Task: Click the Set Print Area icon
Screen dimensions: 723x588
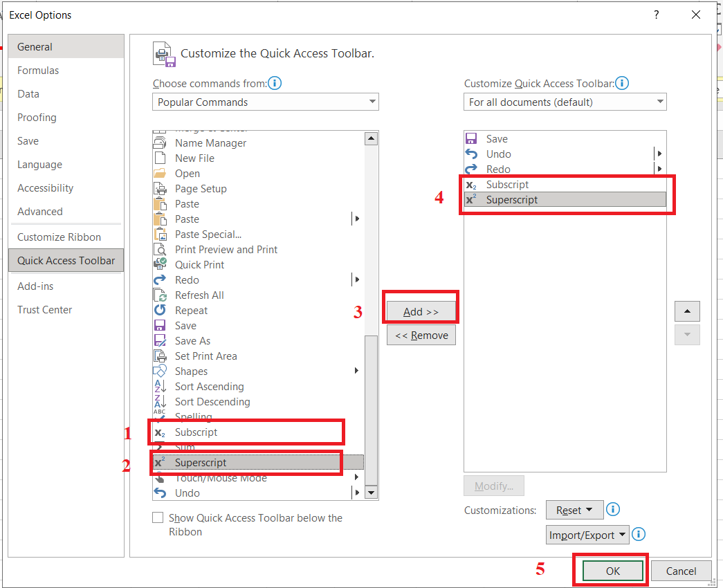Action: click(160, 356)
